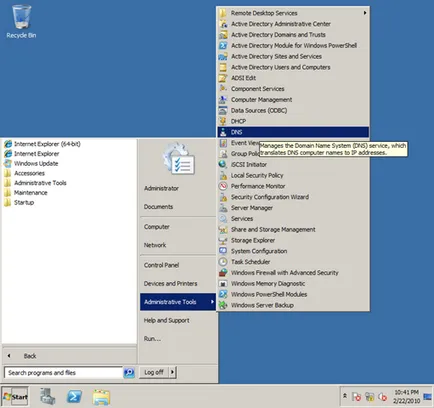This screenshot has height=408, width=434.
Task: Click the Component Services icon
Action: click(223, 89)
